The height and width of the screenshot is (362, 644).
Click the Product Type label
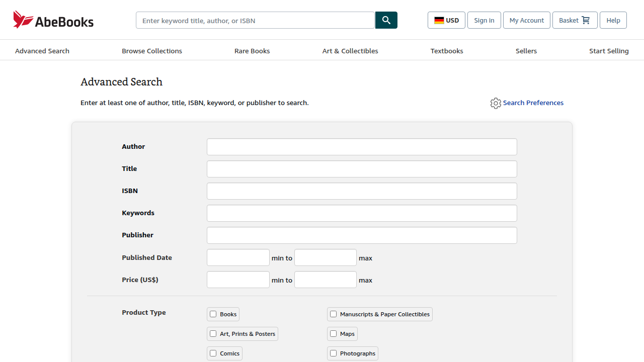144,312
